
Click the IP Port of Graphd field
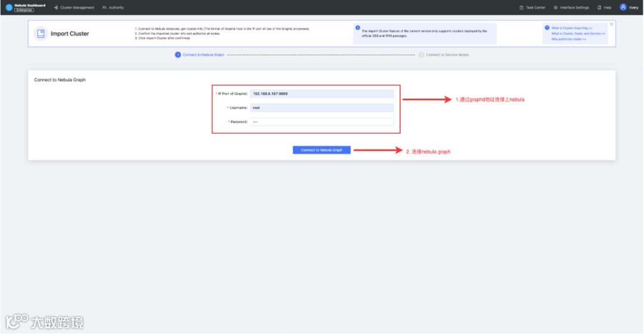pyautogui.click(x=321, y=94)
